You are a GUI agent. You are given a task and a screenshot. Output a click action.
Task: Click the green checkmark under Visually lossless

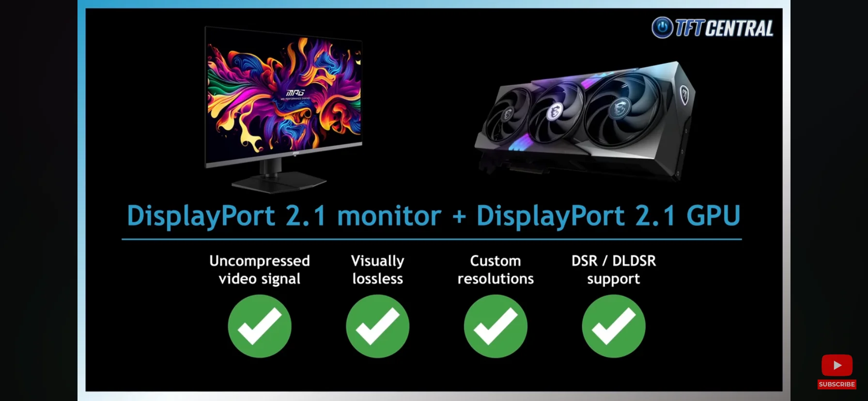coord(377,326)
